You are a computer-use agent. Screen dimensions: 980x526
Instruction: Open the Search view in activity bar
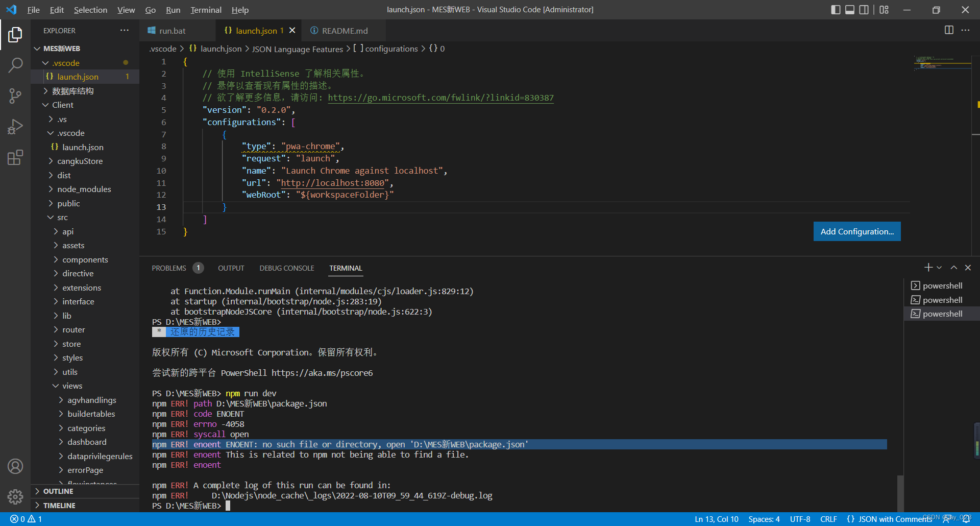15,65
